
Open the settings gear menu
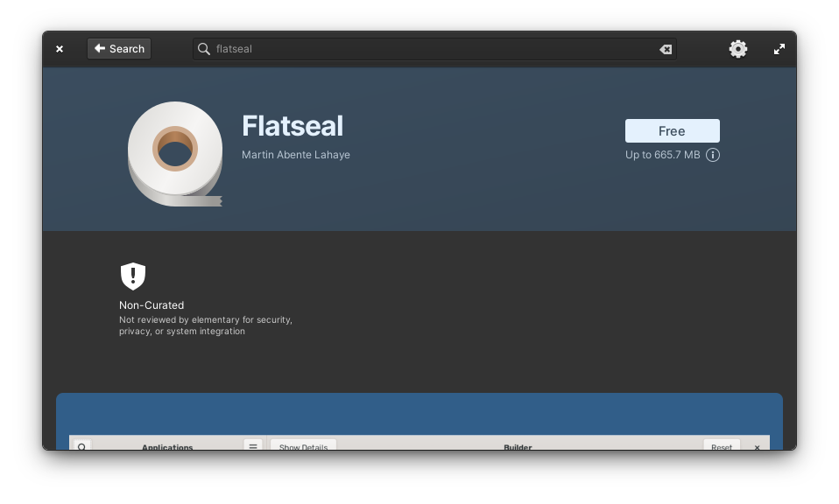(738, 49)
